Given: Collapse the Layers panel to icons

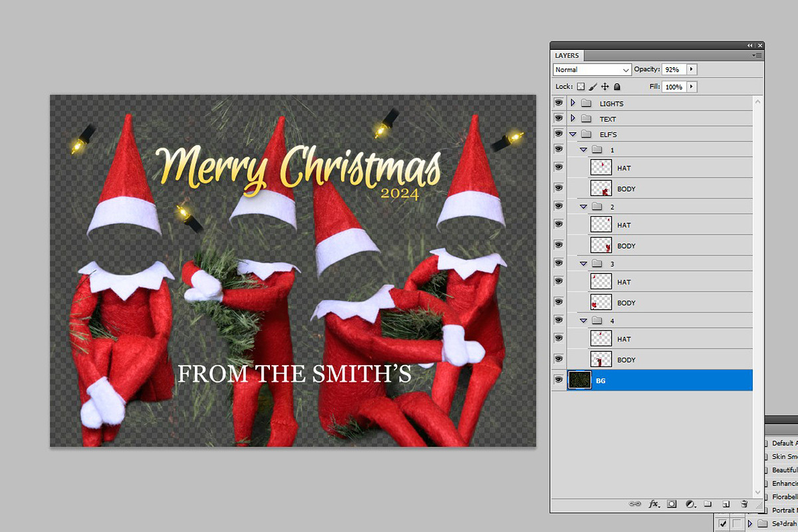Looking at the screenshot, I should click(751, 45).
